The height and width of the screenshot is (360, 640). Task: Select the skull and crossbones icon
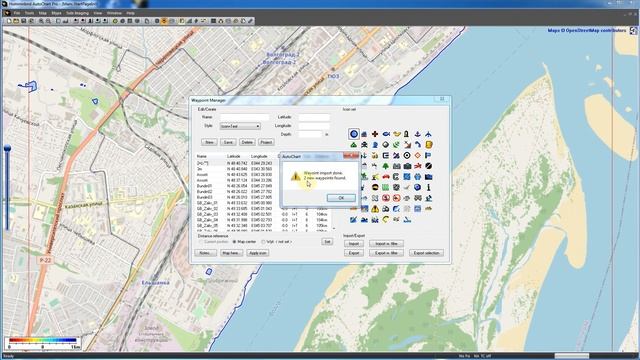(x=364, y=144)
